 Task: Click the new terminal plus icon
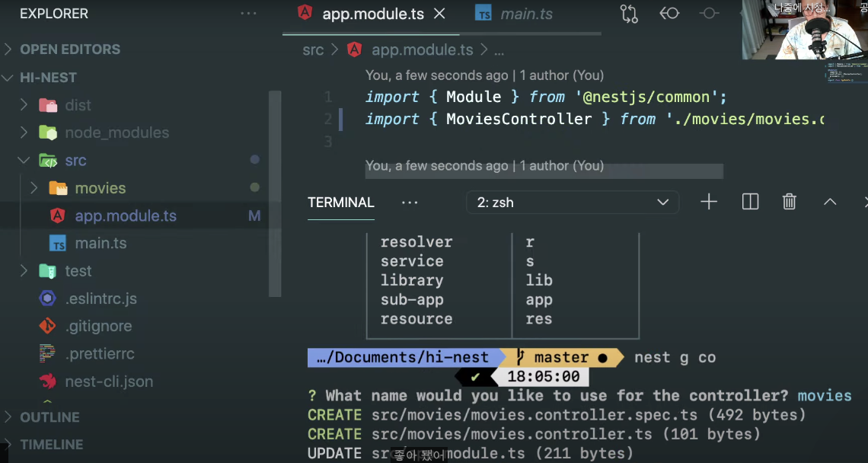(709, 202)
